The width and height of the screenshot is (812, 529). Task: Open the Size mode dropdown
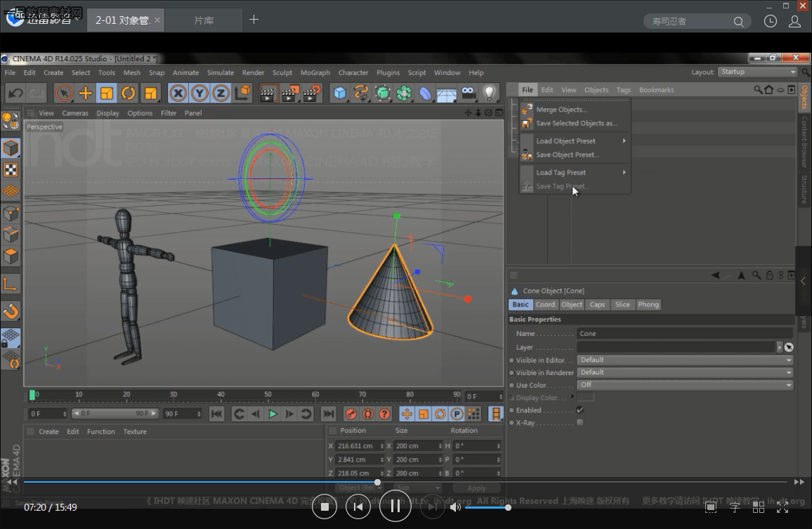click(417, 488)
